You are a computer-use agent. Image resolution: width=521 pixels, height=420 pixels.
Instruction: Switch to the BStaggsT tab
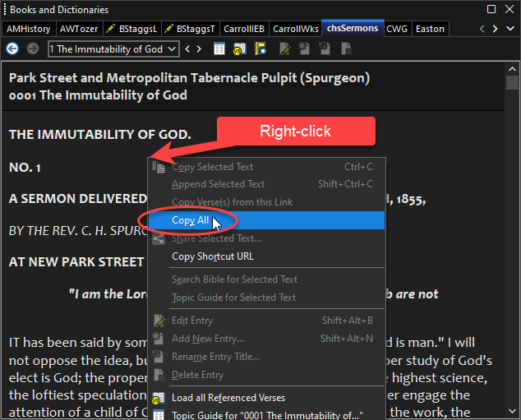(x=190, y=29)
